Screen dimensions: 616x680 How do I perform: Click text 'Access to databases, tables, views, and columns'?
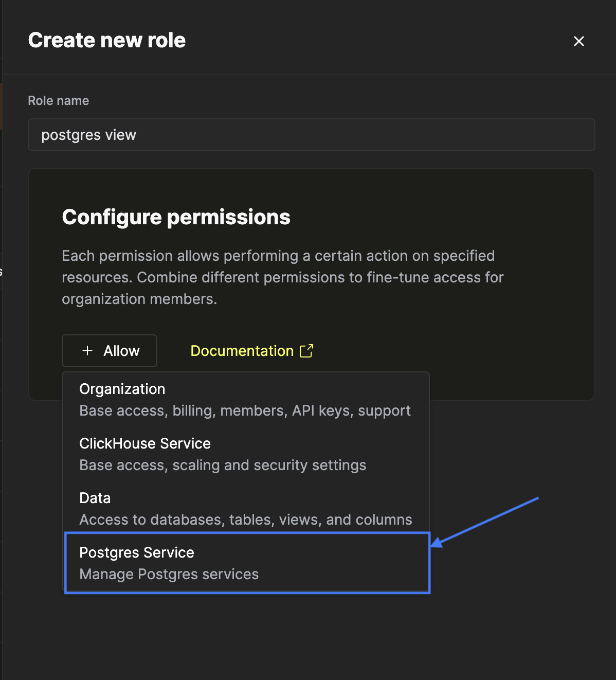click(246, 520)
